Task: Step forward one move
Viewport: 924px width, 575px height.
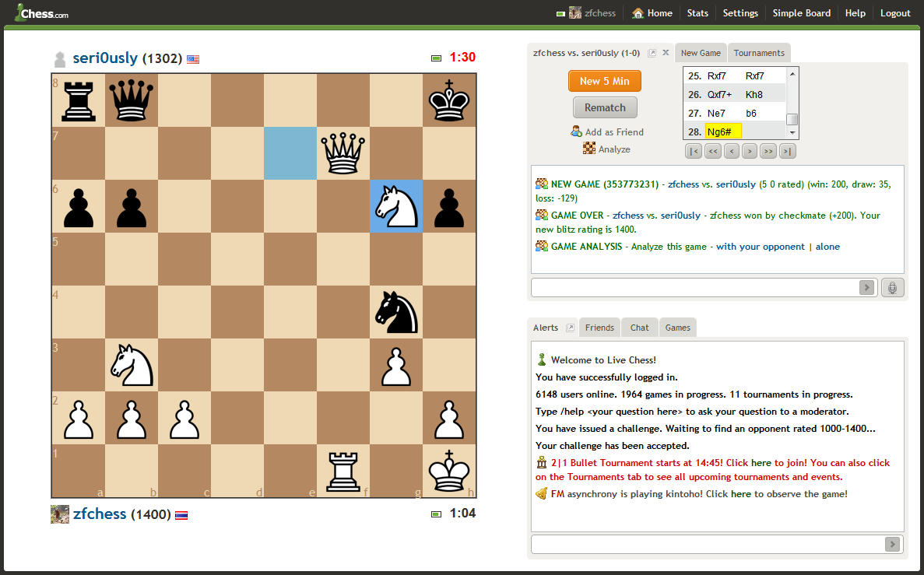Action: tap(750, 152)
